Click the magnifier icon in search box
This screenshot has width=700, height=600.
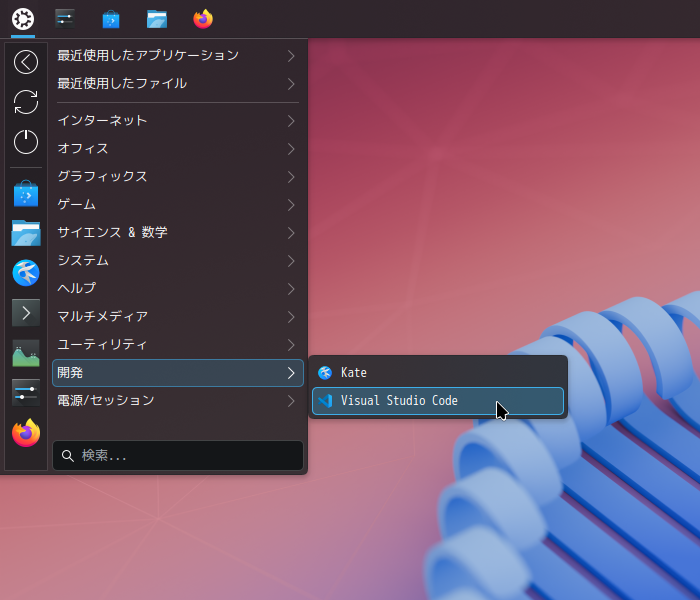pyautogui.click(x=68, y=456)
